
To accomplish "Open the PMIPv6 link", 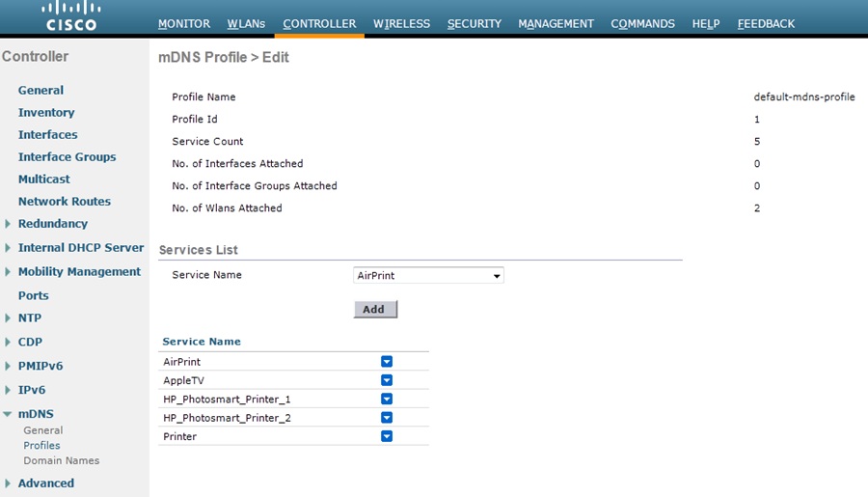I will pyautogui.click(x=41, y=366).
